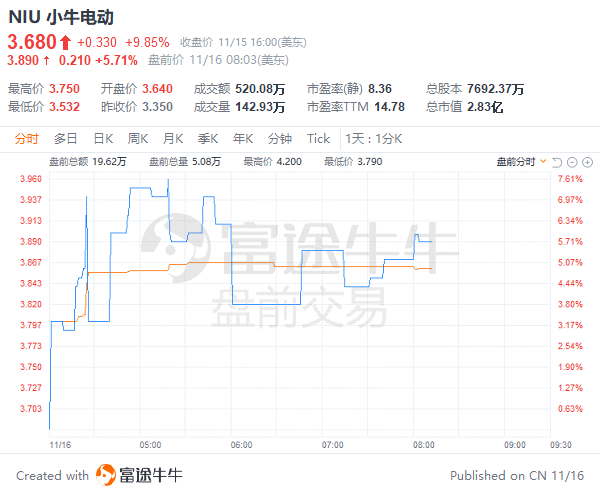Click the 3.960 y-axis label

tap(31, 179)
